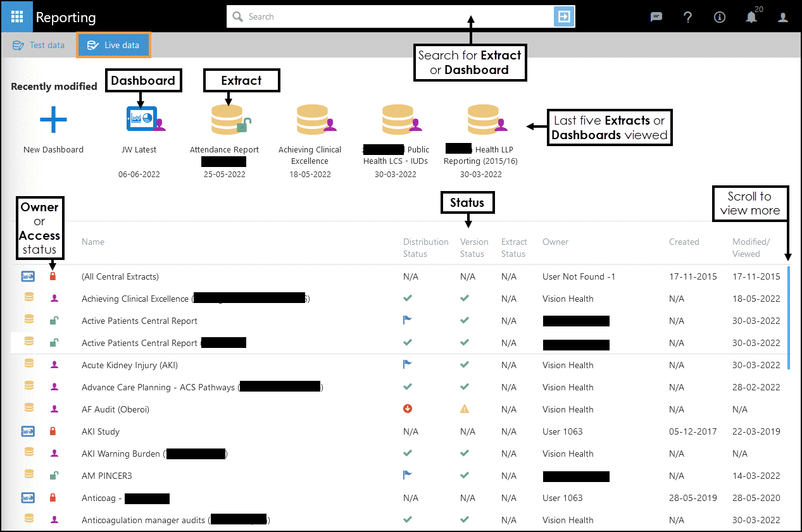Click the information circle icon
Image resolution: width=802 pixels, height=532 pixels.
720,17
